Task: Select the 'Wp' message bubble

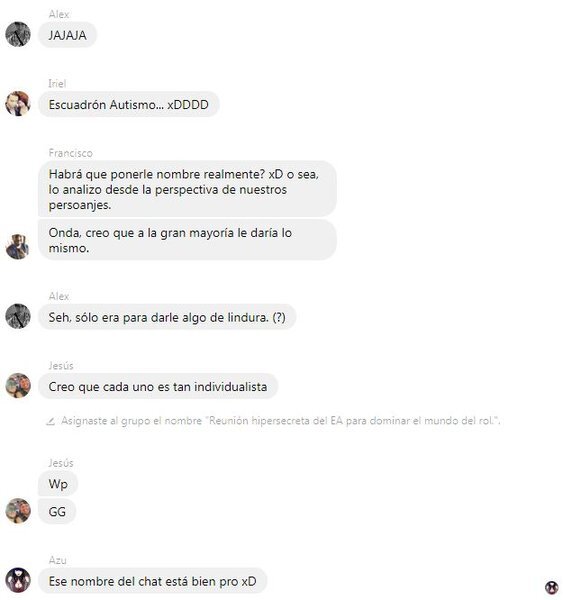Action: point(58,484)
